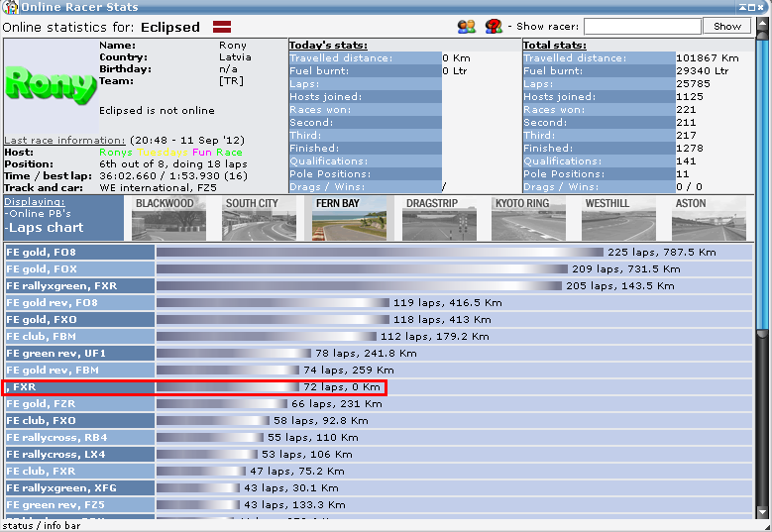Click the 225 laps, 787.5 Km bar
This screenshot has width=772, height=532.
(380, 252)
